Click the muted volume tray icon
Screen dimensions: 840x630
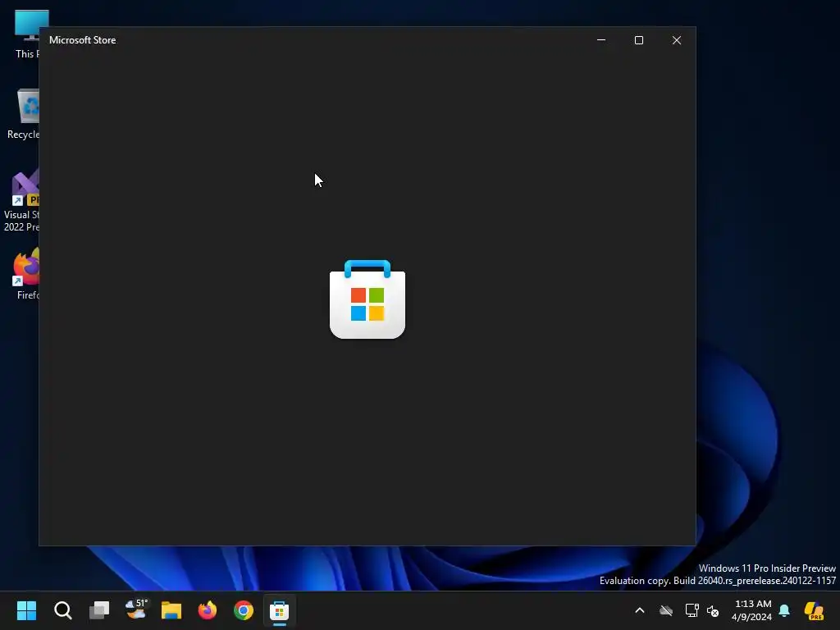point(713,610)
